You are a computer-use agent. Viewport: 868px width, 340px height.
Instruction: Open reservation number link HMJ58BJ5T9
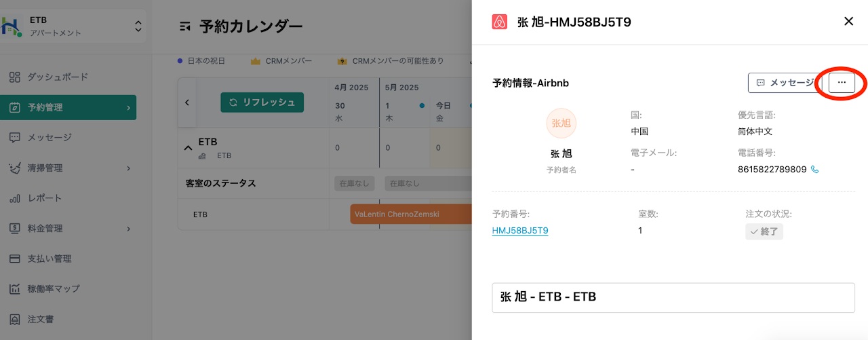pyautogui.click(x=520, y=231)
